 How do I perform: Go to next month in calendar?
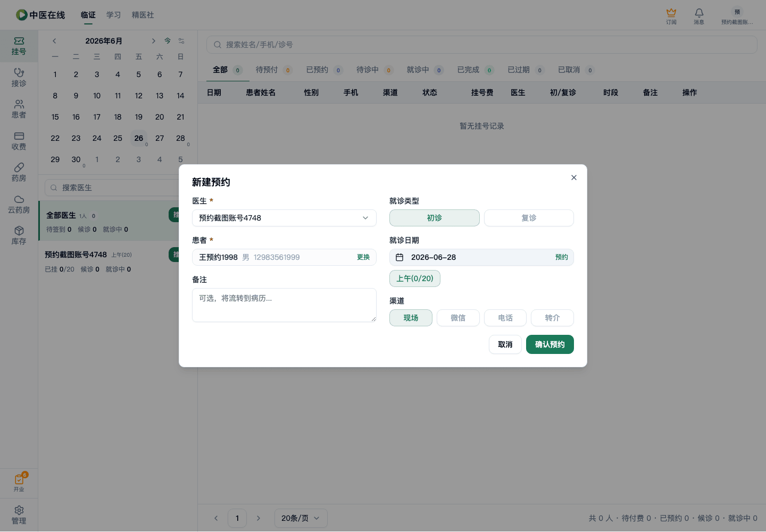tap(153, 41)
